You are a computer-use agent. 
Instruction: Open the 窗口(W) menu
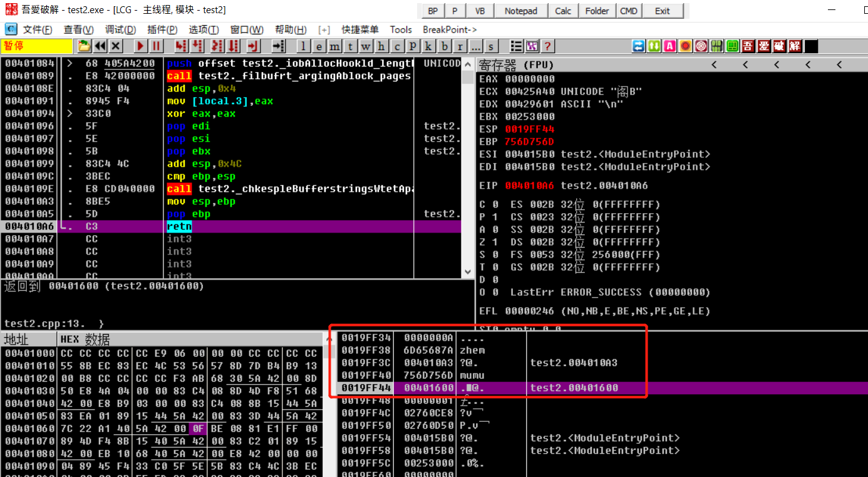247,29
